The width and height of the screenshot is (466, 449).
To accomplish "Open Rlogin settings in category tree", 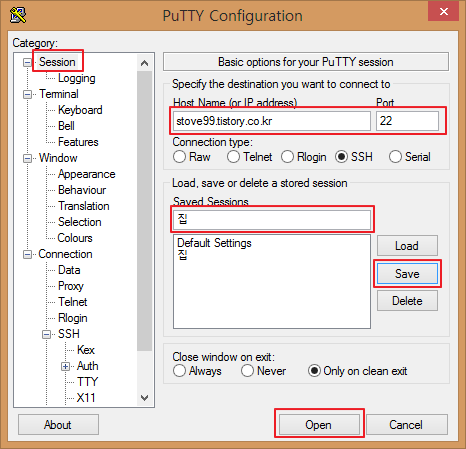I will pos(73,318).
